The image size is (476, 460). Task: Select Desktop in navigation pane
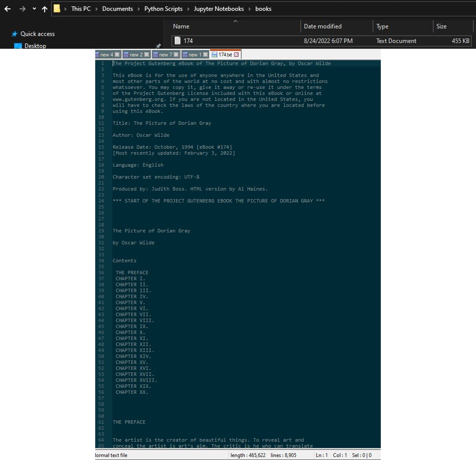click(35, 46)
